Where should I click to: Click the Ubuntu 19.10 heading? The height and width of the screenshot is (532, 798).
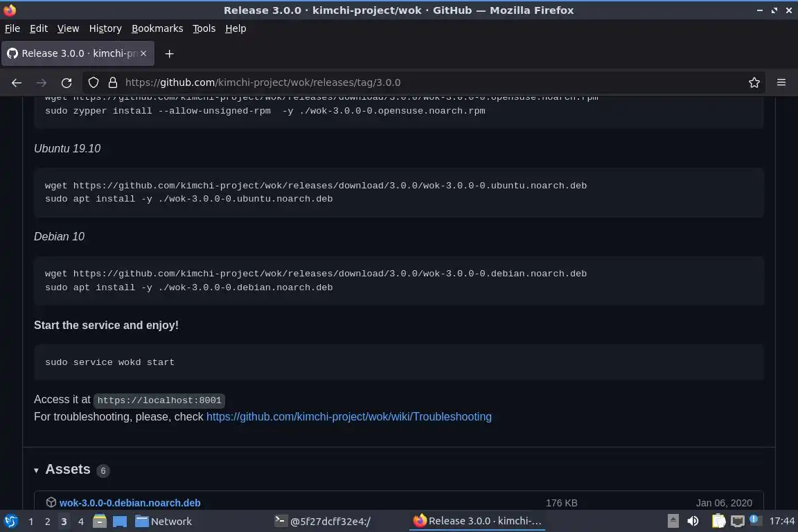[x=67, y=149]
